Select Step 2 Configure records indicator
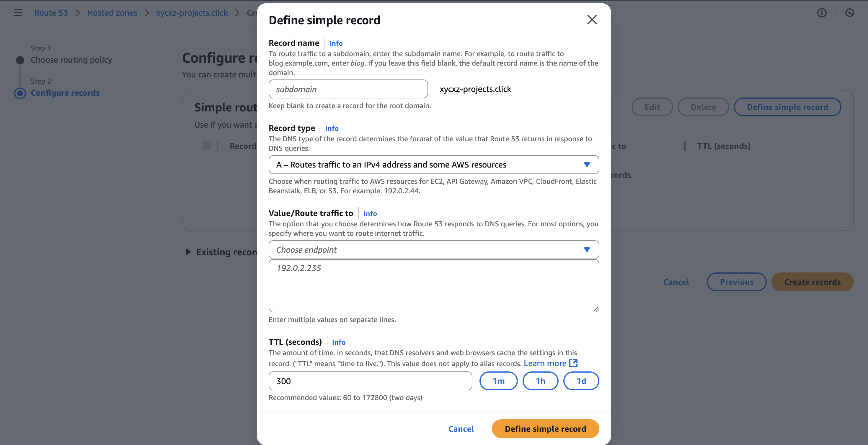868x445 pixels. point(20,94)
